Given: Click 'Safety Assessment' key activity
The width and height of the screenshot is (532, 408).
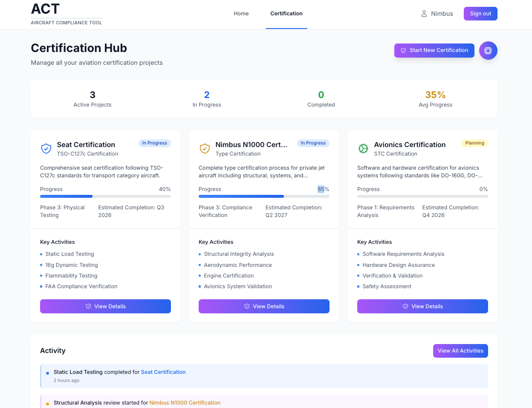Looking at the screenshot, I should coord(387,286).
